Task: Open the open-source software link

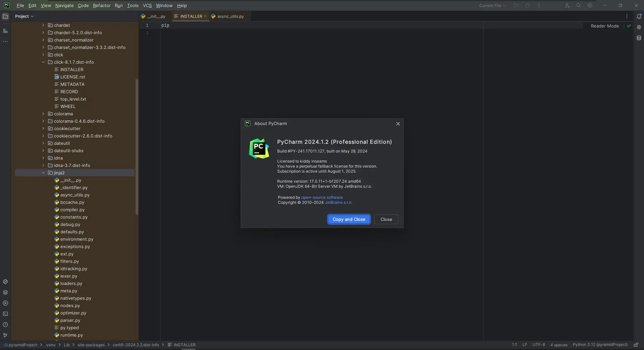Action: [x=322, y=197]
